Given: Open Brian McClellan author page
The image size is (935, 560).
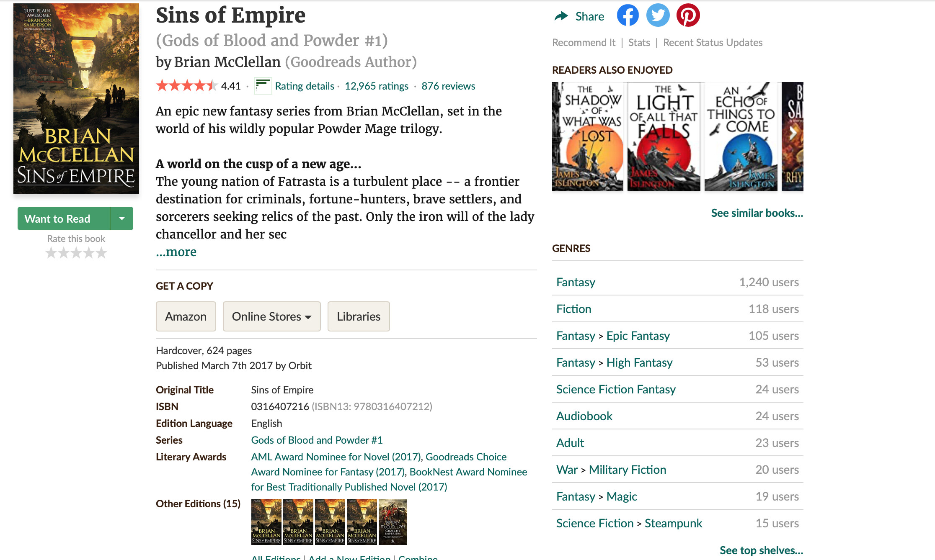Looking at the screenshot, I should pyautogui.click(x=227, y=62).
